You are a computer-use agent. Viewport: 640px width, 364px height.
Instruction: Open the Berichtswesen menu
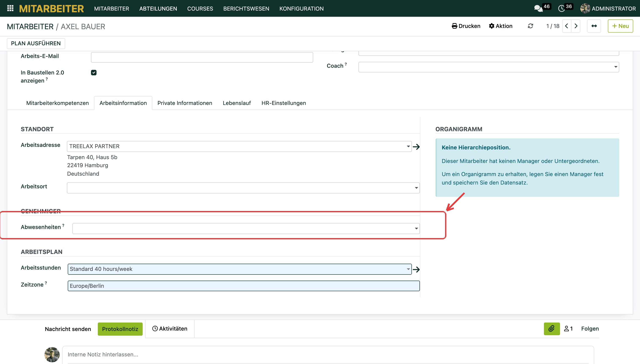pyautogui.click(x=246, y=8)
